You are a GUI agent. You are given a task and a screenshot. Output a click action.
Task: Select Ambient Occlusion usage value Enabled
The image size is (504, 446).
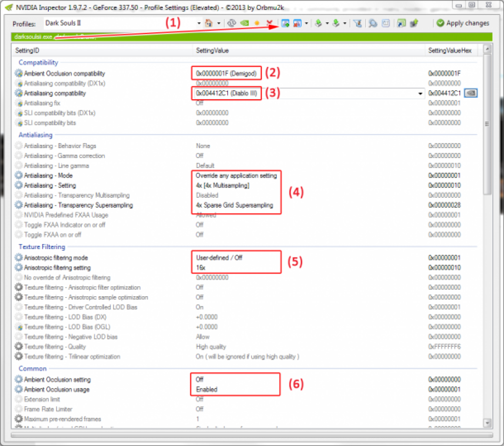pos(207,389)
